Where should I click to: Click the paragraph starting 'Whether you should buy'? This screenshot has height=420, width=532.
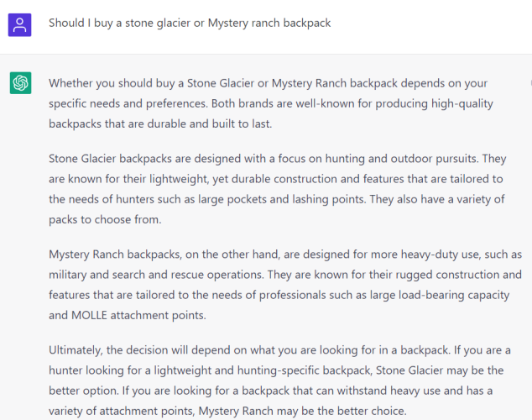tap(271, 103)
